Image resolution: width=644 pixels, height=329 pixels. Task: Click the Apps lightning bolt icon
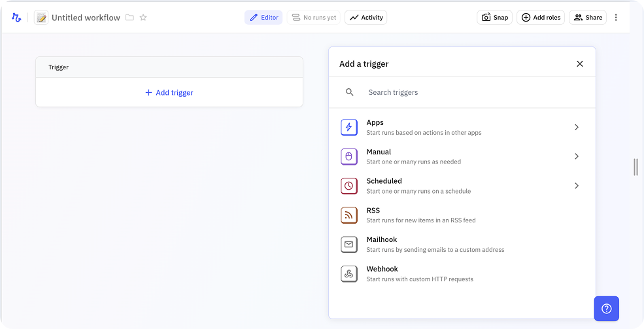348,128
